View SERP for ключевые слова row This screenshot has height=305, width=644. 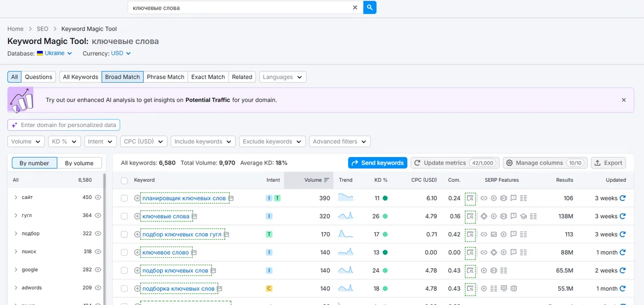(470, 217)
